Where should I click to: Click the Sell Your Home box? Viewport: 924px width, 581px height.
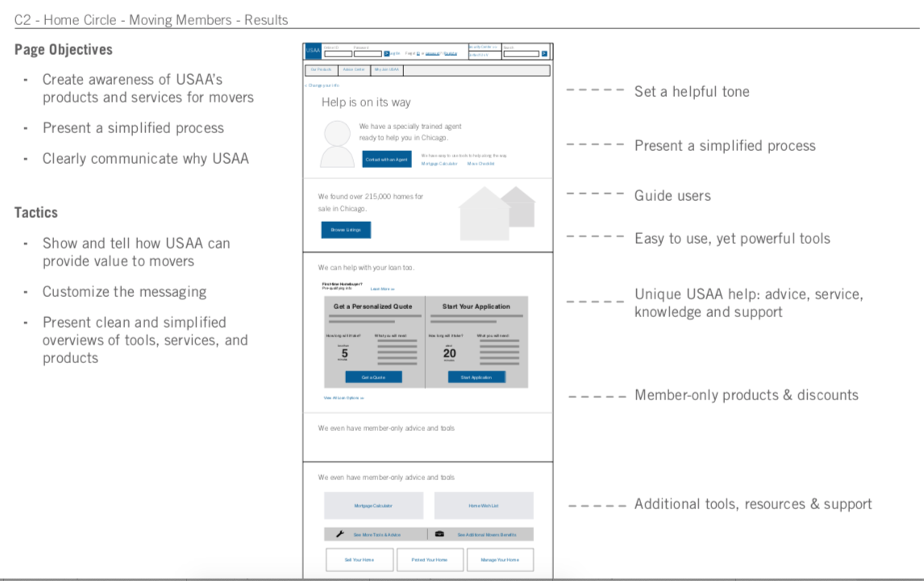[x=360, y=560]
